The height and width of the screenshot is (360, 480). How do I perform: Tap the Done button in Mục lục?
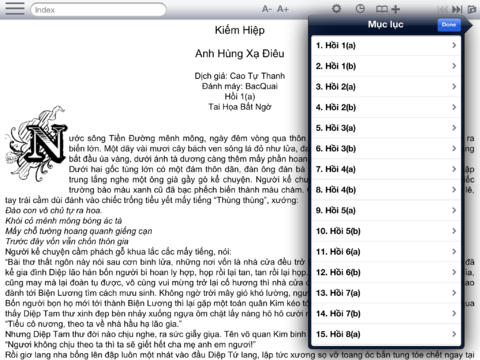[x=449, y=25]
